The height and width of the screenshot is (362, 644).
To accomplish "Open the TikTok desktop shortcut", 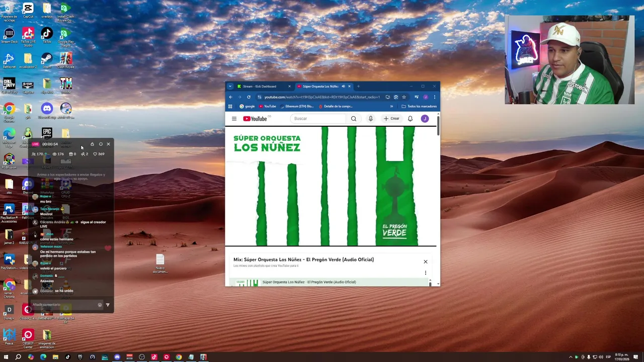I will coord(47,36).
